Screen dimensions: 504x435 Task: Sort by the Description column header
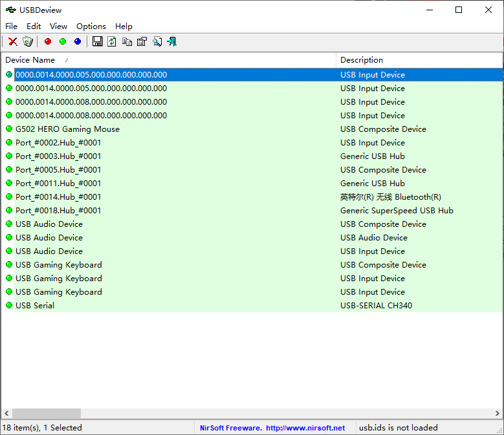419,60
